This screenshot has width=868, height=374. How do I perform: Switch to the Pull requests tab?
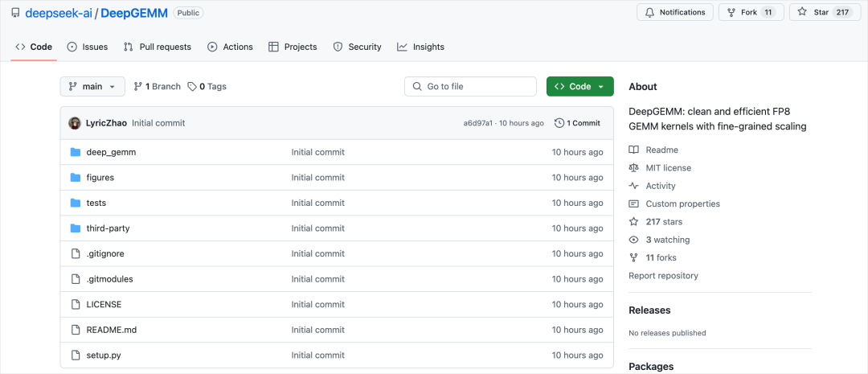(x=158, y=47)
